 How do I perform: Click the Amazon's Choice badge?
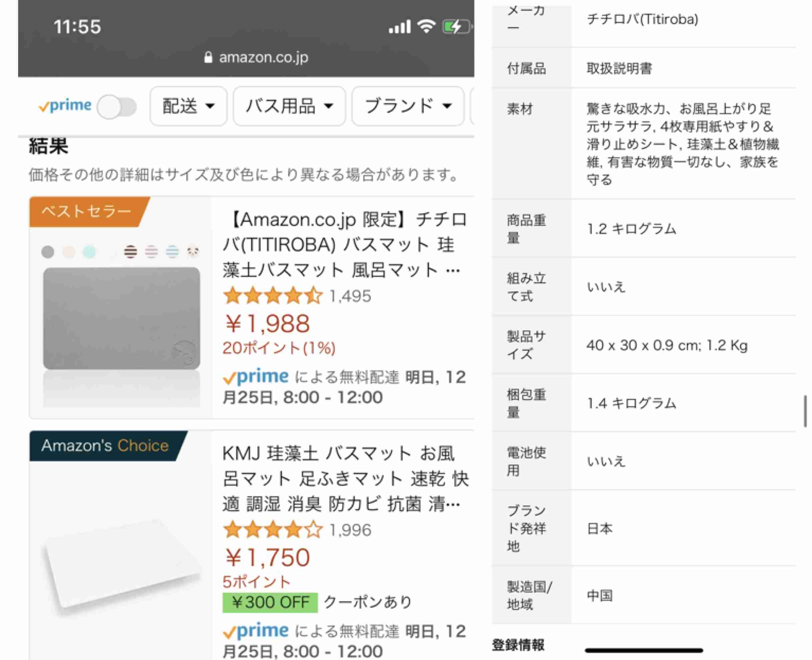[108, 446]
